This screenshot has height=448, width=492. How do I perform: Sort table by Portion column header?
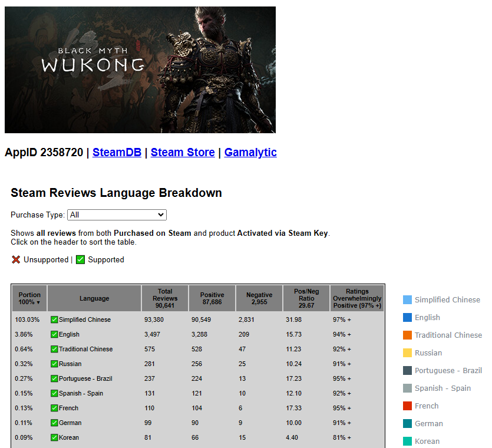click(x=29, y=298)
